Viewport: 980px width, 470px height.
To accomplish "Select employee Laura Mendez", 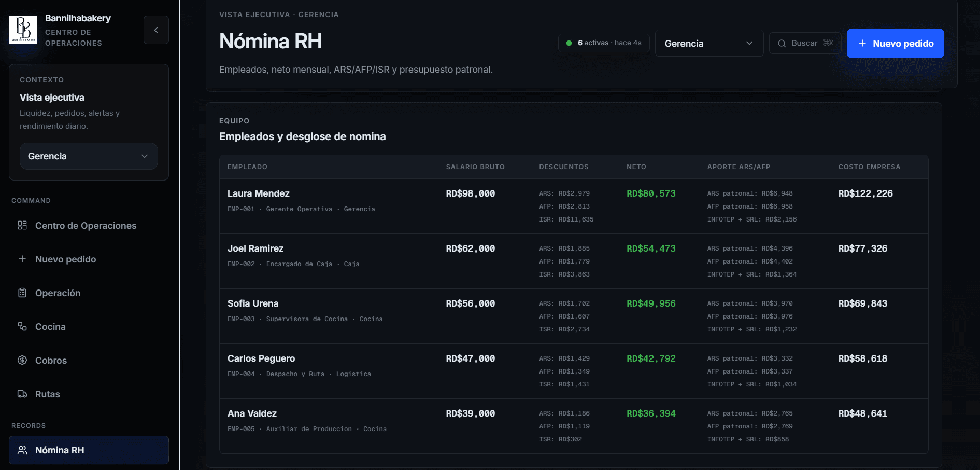I will 258,193.
